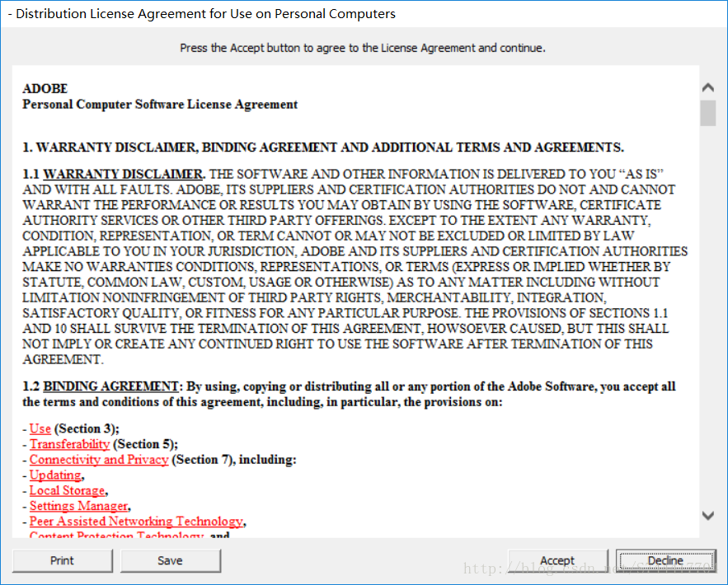This screenshot has height=585, width=728.
Task: Click the Accept button
Action: tap(557, 561)
